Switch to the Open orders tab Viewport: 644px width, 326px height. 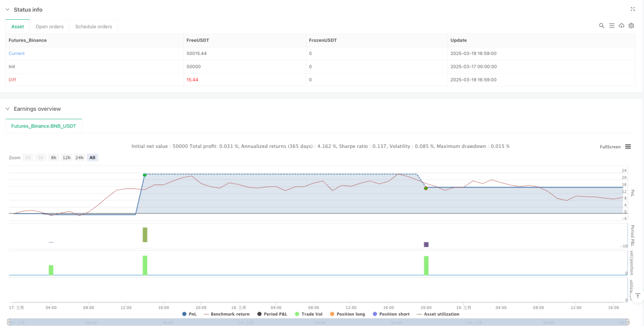(50, 27)
